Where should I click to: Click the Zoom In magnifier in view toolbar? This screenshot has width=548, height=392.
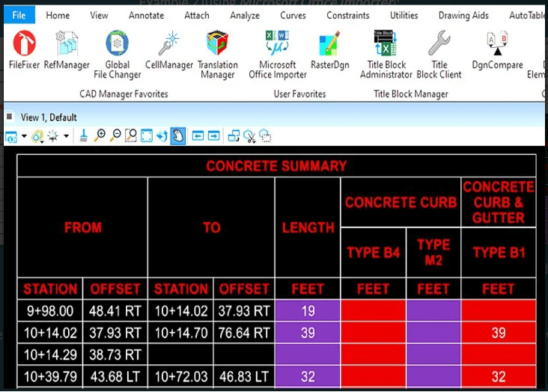click(x=100, y=135)
